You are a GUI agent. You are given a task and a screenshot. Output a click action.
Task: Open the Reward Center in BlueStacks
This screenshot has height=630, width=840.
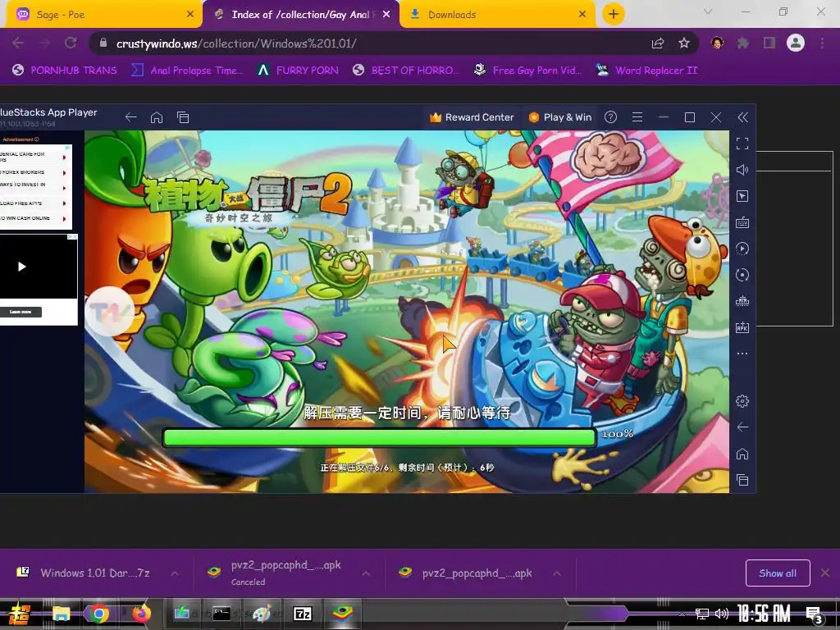[472, 117]
